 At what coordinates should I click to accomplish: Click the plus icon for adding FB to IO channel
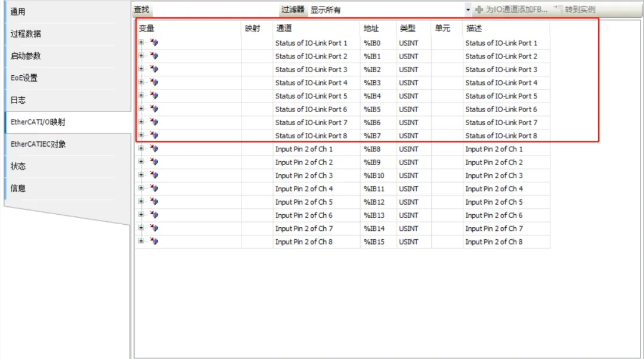click(x=479, y=10)
